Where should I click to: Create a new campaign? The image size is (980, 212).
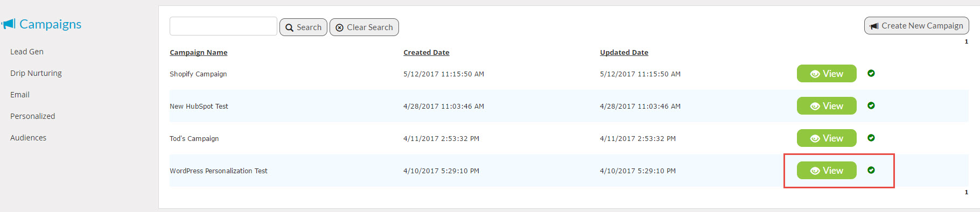tap(916, 25)
